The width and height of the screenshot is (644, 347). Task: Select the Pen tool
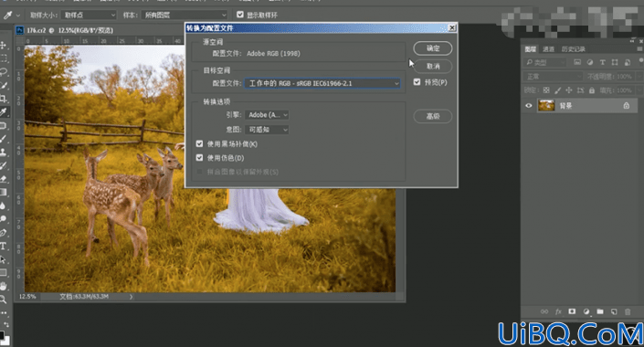tap(4, 233)
